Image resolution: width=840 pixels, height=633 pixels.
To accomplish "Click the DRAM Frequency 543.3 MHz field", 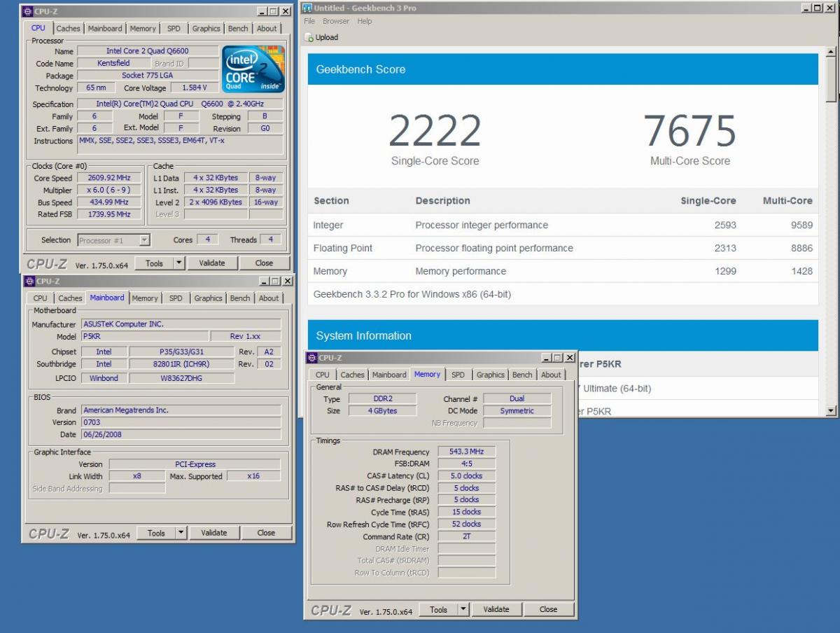I will pyautogui.click(x=467, y=452).
